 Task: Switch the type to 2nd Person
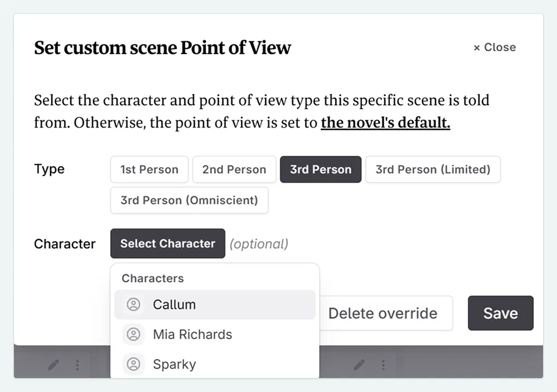tap(234, 169)
